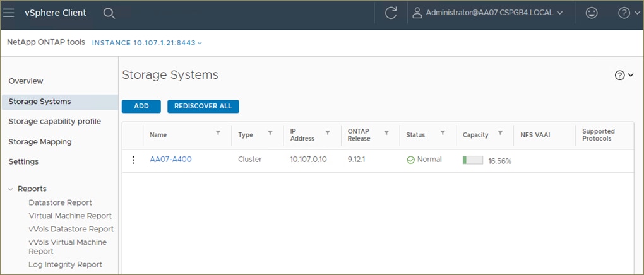644x275 pixels.
Task: Click the green Normal status icon
Action: tap(410, 160)
